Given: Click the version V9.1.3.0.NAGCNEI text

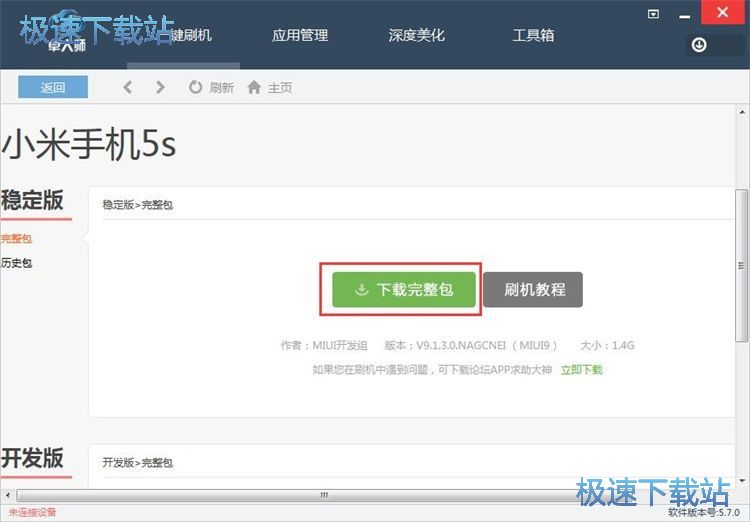Looking at the screenshot, I should [471, 345].
